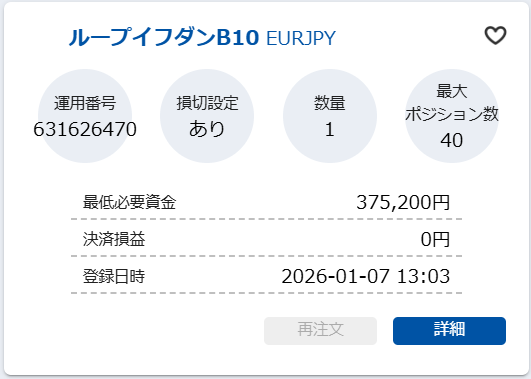Click the quantity value 1
The width and height of the screenshot is (531, 379).
click(330, 129)
